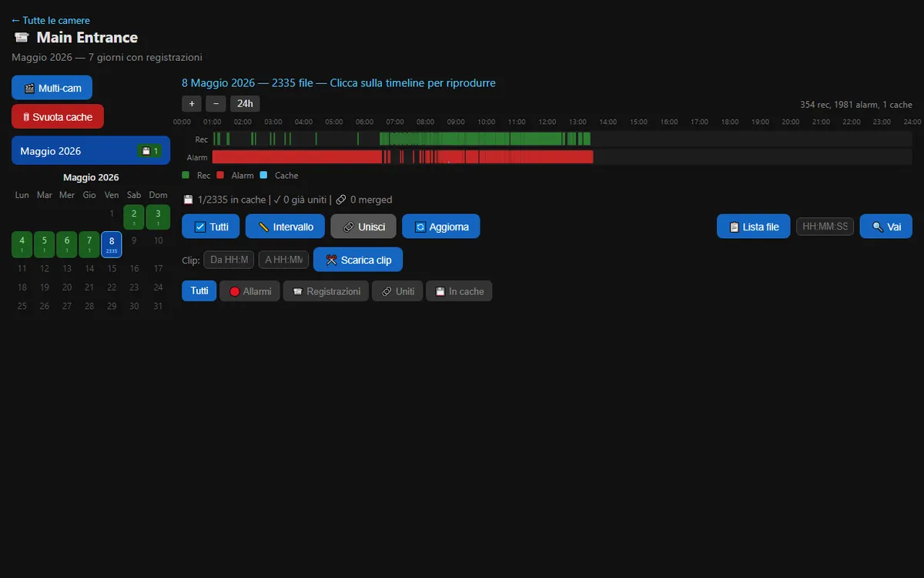
Task: Click the stats text 354 rec, 1981 alarm
Action: click(856, 105)
